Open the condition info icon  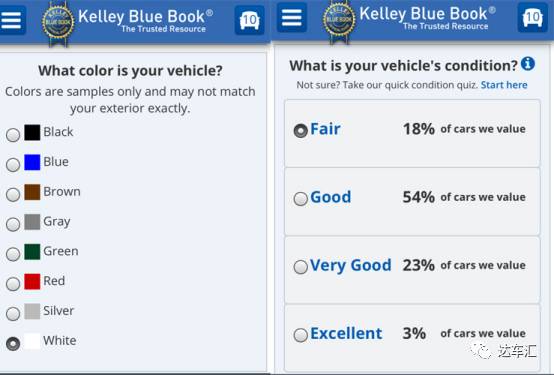(528, 64)
